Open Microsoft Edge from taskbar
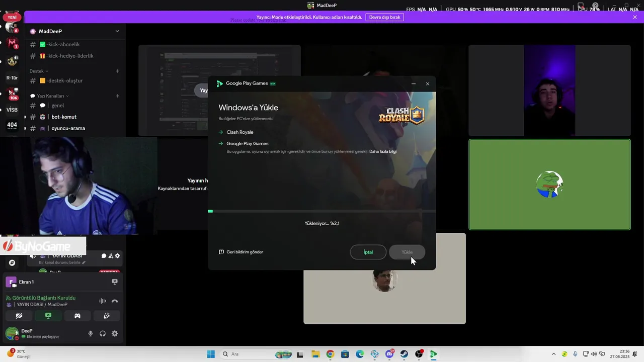Screen dimensions: 644x362 [x=360, y=354]
